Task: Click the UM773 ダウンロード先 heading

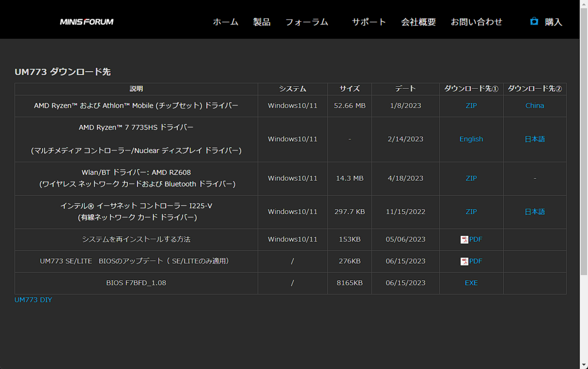Action: 63,72
